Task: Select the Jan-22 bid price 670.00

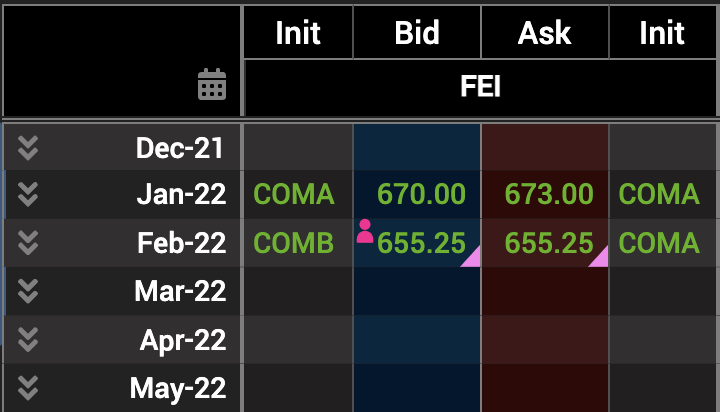Action: [421, 194]
